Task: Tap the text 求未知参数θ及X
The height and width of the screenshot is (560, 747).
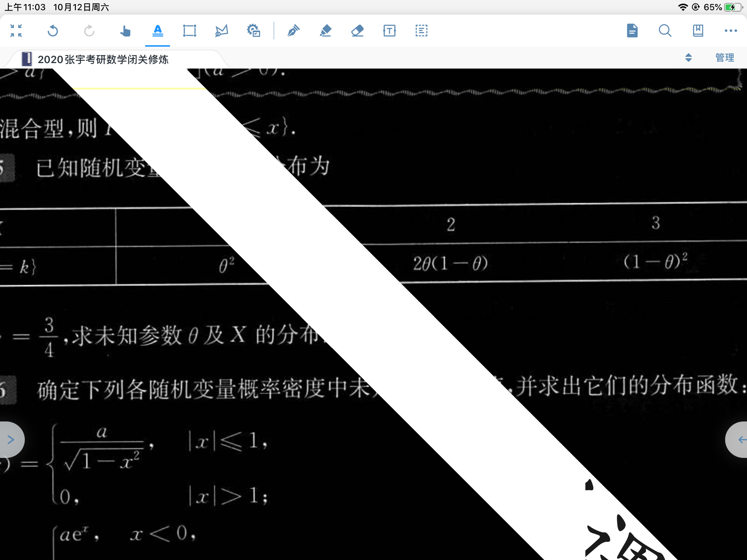Action: 159,335
